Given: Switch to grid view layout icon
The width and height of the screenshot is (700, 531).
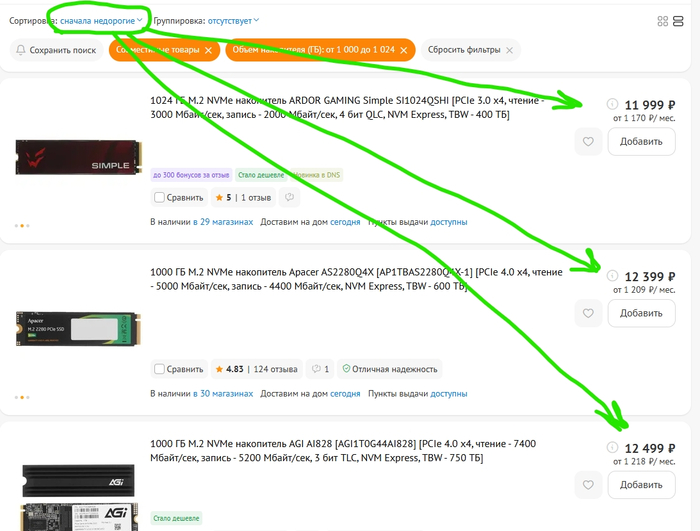Looking at the screenshot, I should (662, 21).
